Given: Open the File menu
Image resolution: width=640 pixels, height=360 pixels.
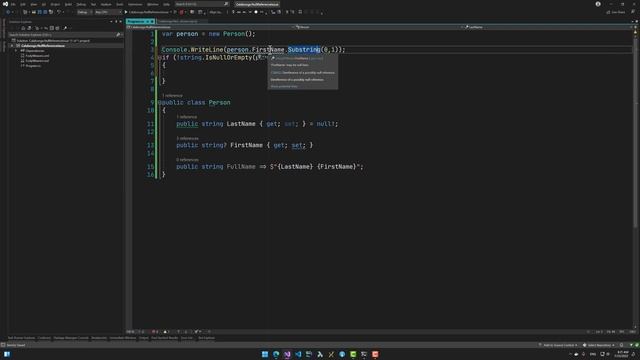Looking at the screenshot, I should [x=13, y=4].
